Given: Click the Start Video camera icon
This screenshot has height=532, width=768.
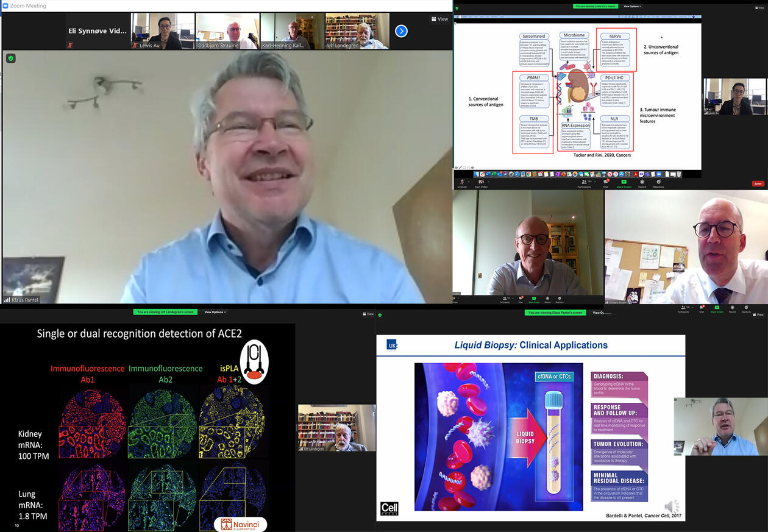Looking at the screenshot, I should point(481,182).
